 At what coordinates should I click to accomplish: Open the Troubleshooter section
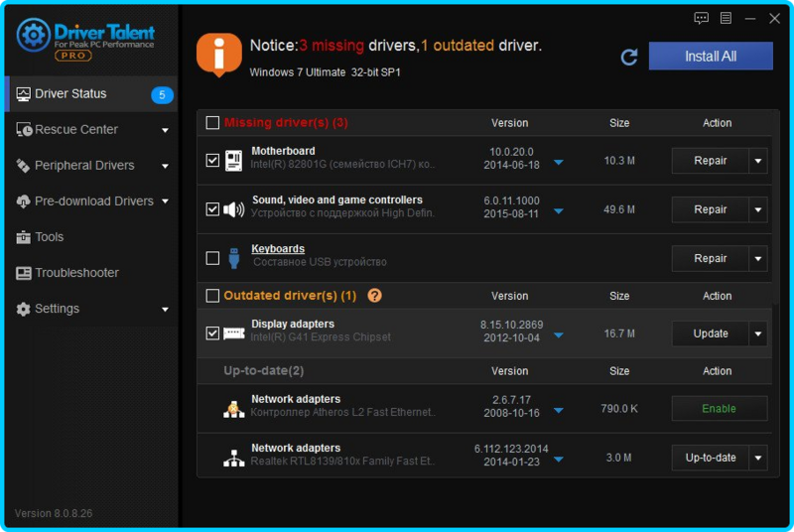(91, 273)
